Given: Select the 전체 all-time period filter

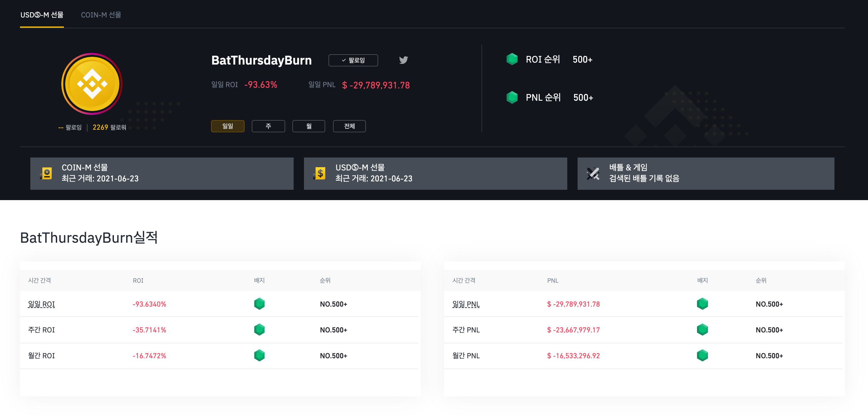Looking at the screenshot, I should [x=349, y=126].
